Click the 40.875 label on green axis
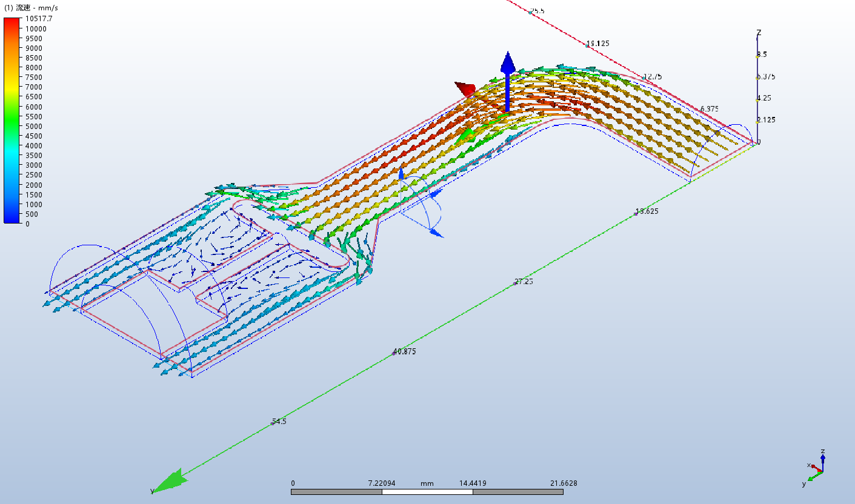 pos(405,351)
